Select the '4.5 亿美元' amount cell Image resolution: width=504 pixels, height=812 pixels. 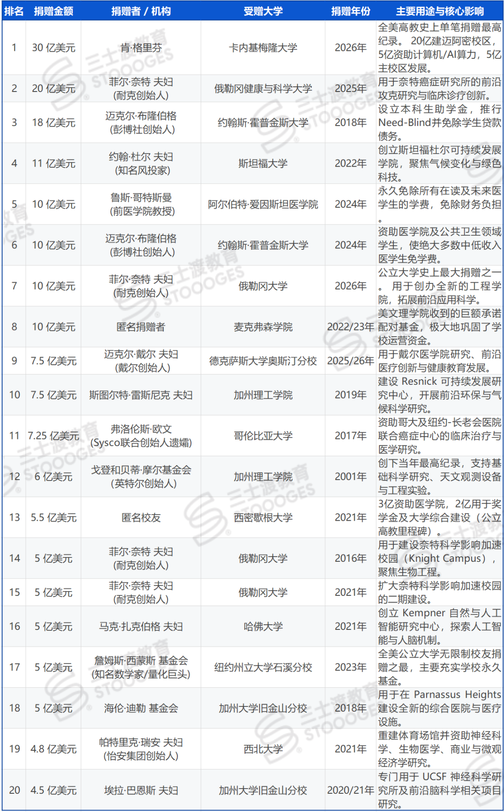pyautogui.click(x=54, y=790)
